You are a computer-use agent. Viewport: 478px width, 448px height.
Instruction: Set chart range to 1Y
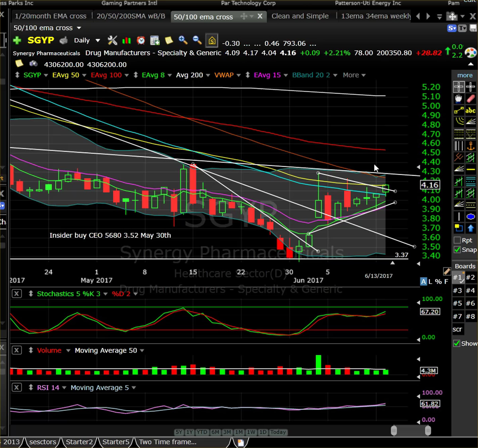[189, 432]
